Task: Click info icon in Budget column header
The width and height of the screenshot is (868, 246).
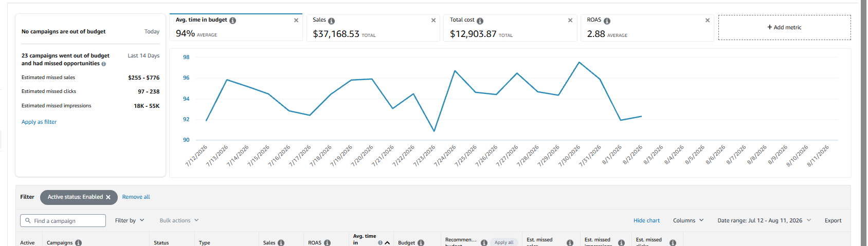Action: (x=421, y=243)
